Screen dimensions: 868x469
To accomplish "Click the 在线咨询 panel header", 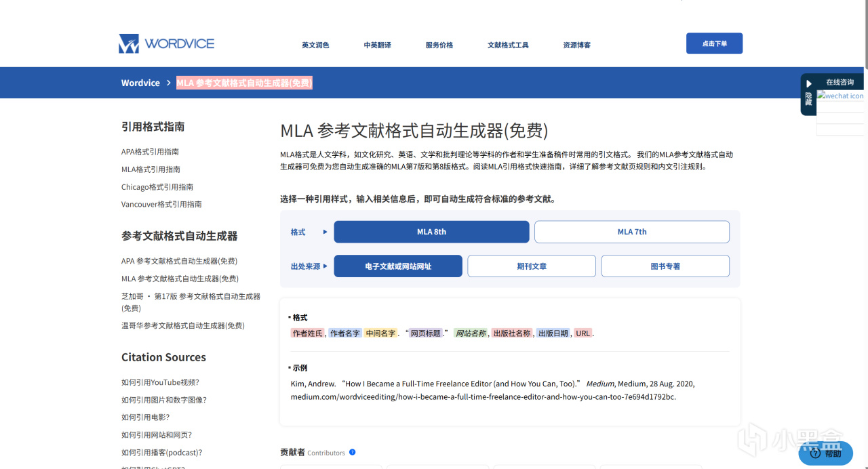I will tap(840, 82).
